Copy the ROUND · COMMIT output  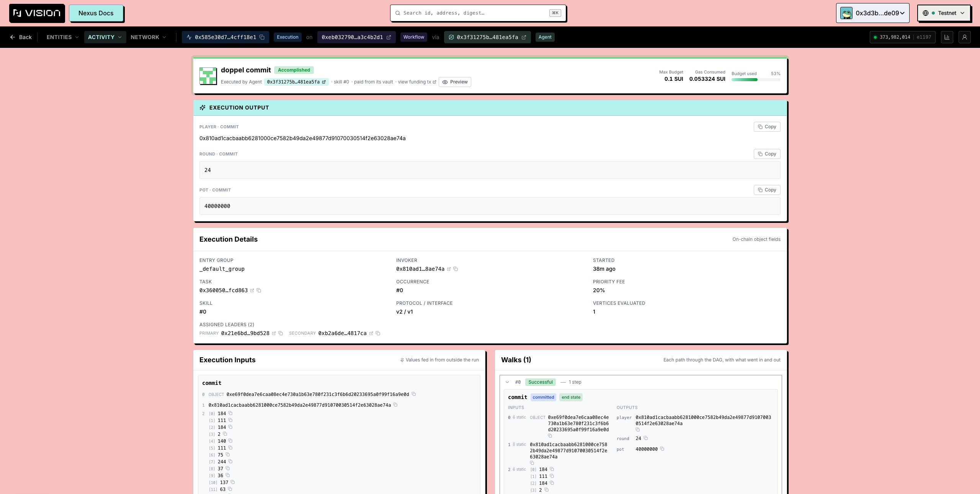(767, 154)
